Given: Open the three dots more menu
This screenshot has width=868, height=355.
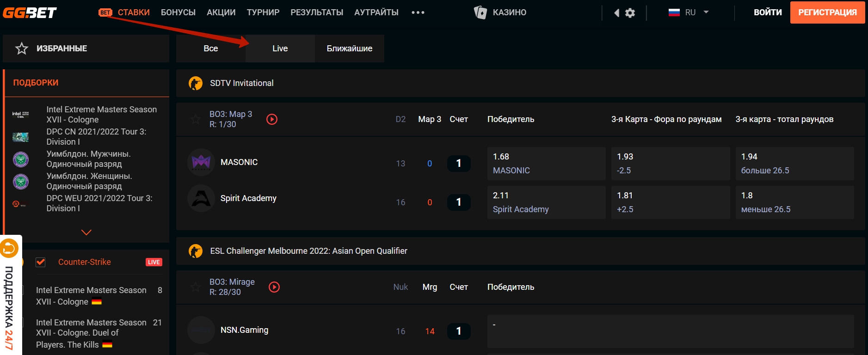Looking at the screenshot, I should coord(418,12).
